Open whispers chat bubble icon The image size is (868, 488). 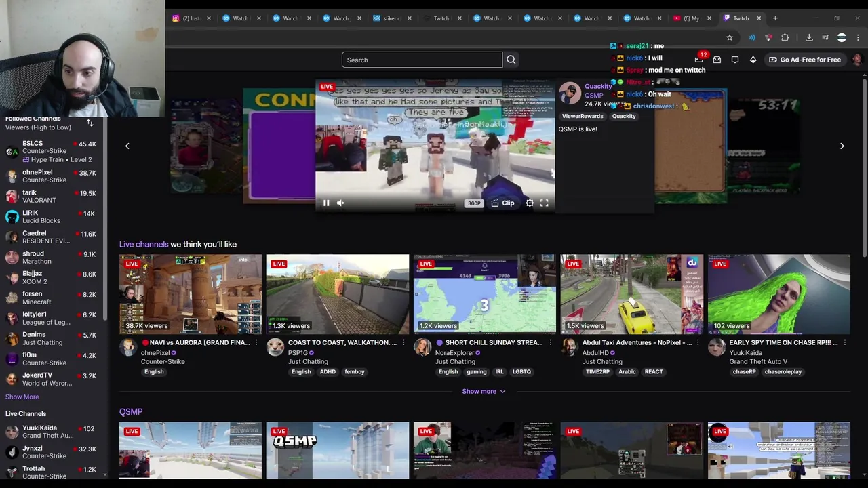735,60
